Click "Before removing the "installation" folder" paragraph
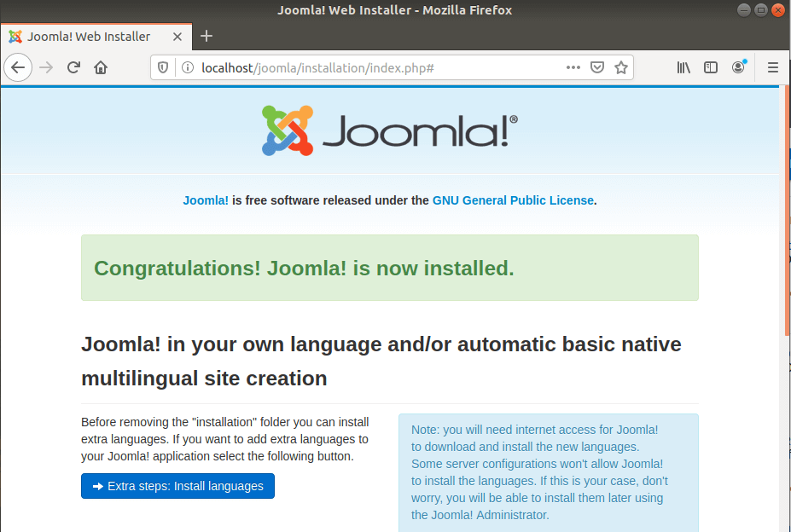 225,439
